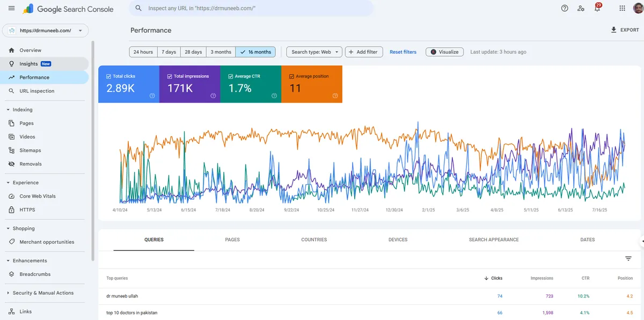Open the notifications bell
The height and width of the screenshot is (320, 644).
597,8
